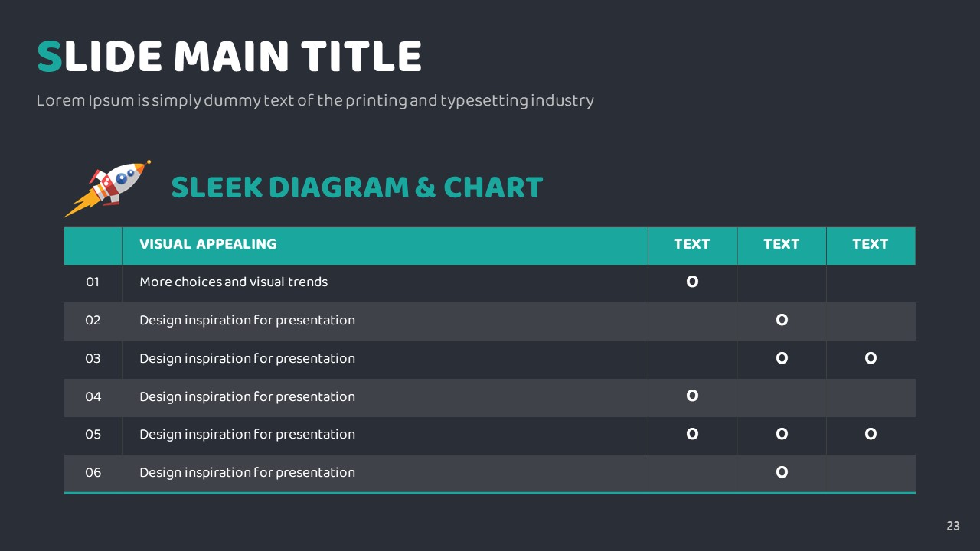This screenshot has width=980, height=551.
Task: Click the VISUAL APPEALING column header
Action: click(208, 244)
